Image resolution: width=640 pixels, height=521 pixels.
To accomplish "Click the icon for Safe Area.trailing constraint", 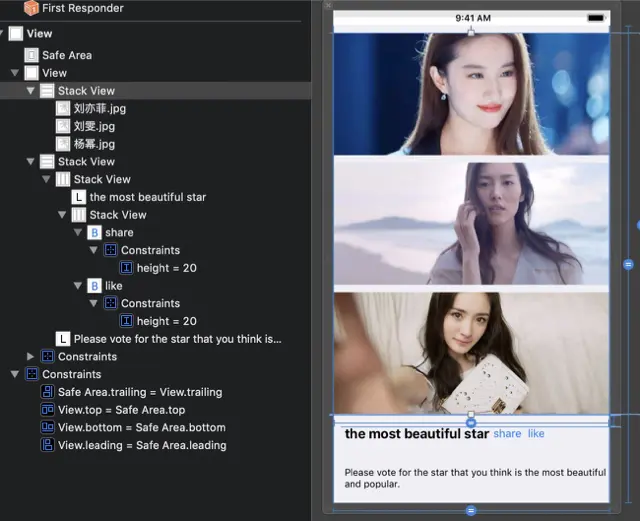I will (47, 392).
